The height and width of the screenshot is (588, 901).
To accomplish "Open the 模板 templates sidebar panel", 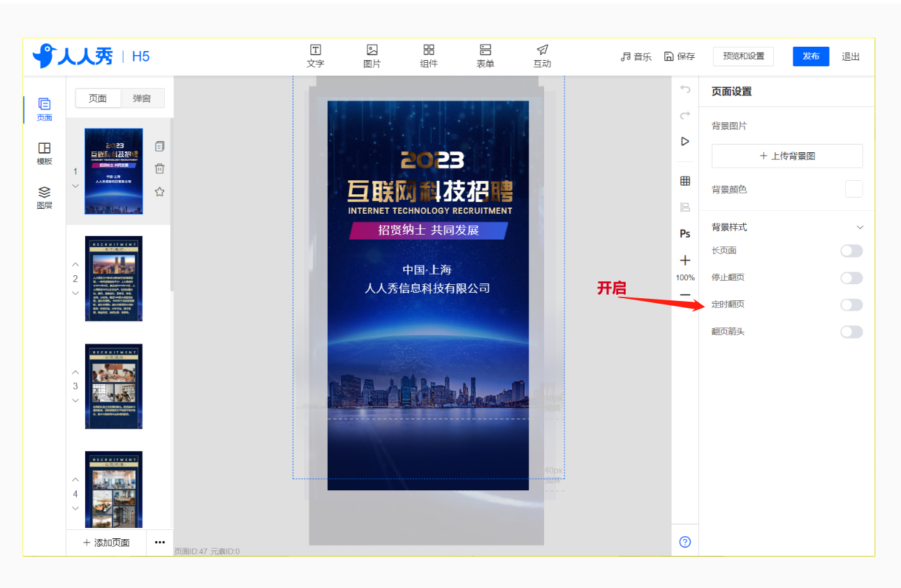I will tap(44, 154).
